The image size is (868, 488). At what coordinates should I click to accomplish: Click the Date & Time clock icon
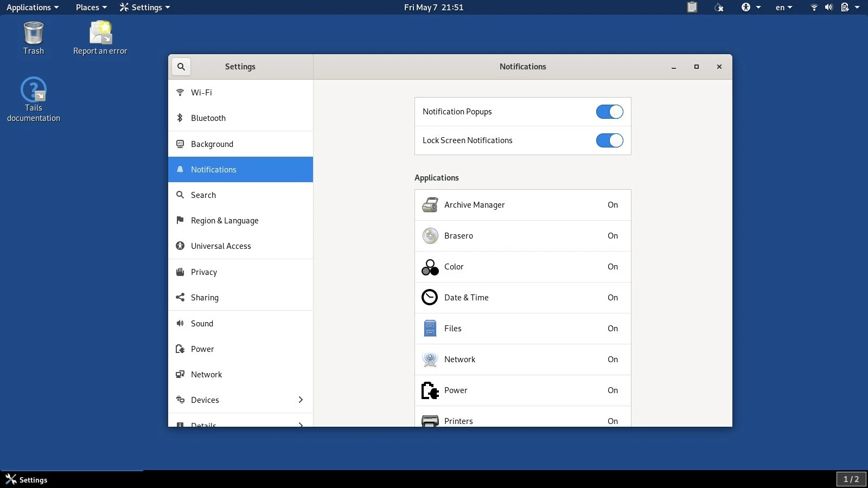[x=430, y=298]
